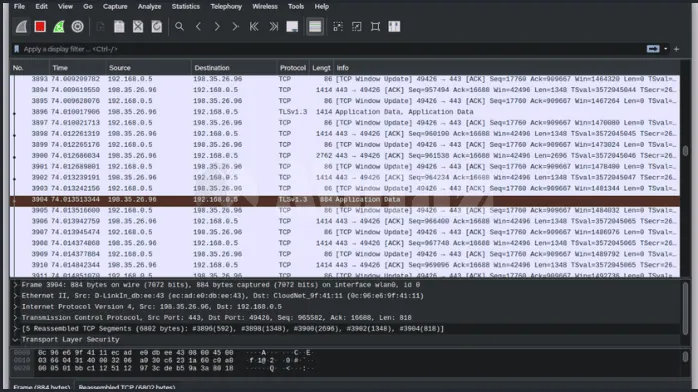Click go to specified packet icon
698x392 pixels.
tap(235, 27)
